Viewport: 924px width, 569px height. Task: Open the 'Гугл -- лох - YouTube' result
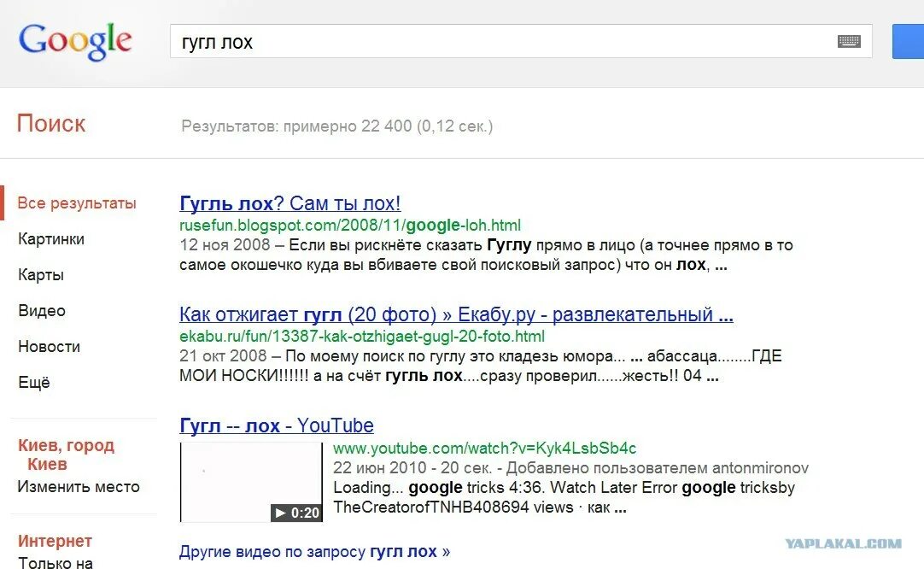[276, 425]
